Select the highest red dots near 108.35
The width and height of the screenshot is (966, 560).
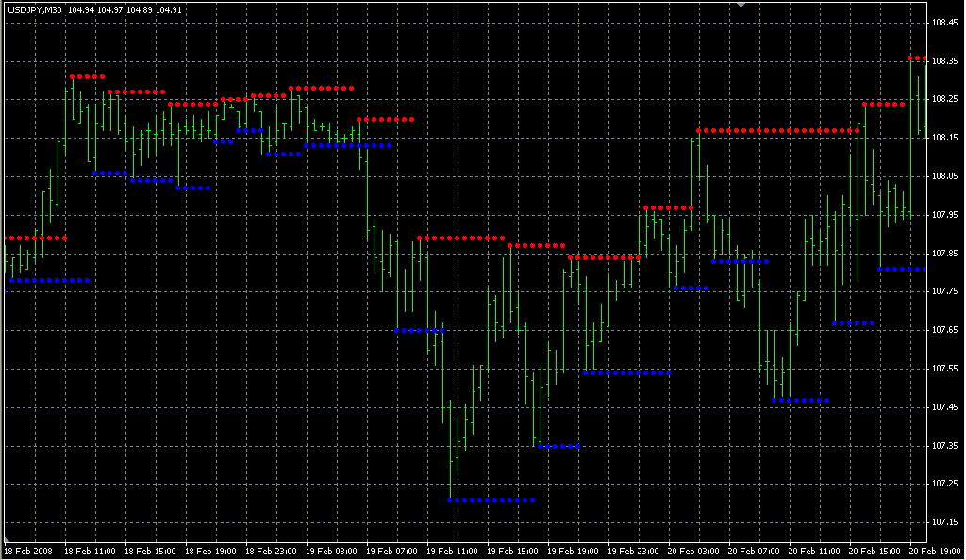pos(917,58)
